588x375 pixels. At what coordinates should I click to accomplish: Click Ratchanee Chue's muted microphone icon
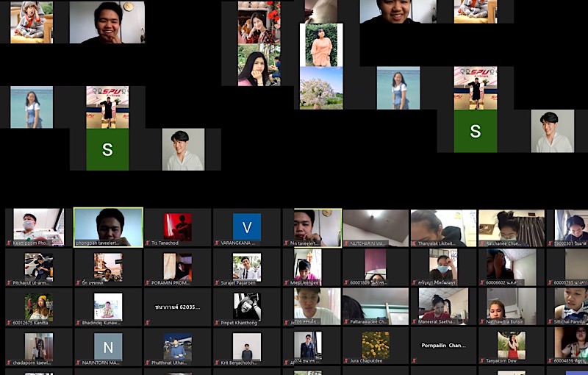tap(482, 243)
